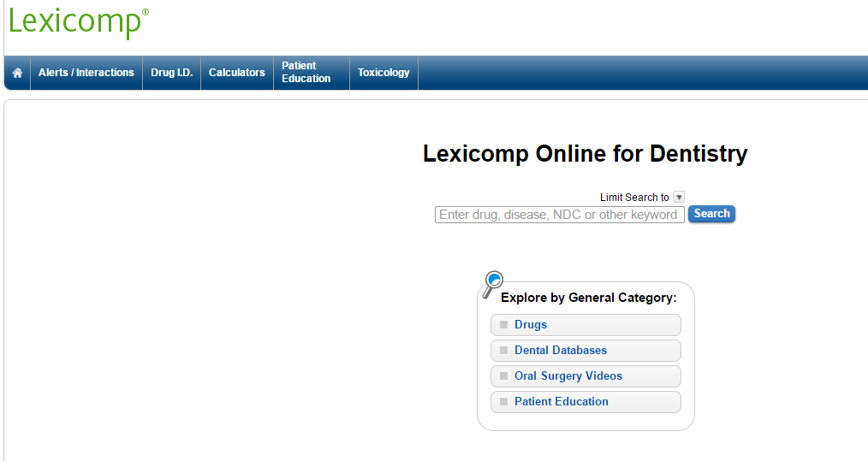
Task: Click the square bullet beside Oral Surgery Videos
Action: [503, 376]
